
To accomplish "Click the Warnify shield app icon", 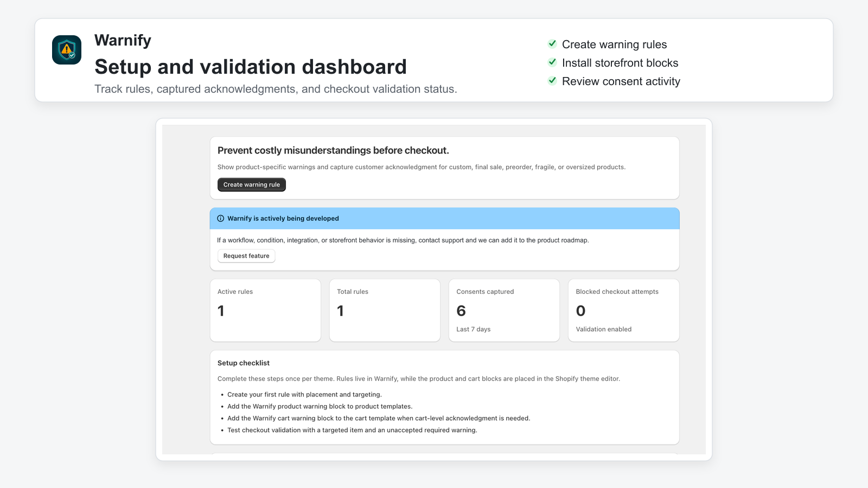I will coord(67,50).
